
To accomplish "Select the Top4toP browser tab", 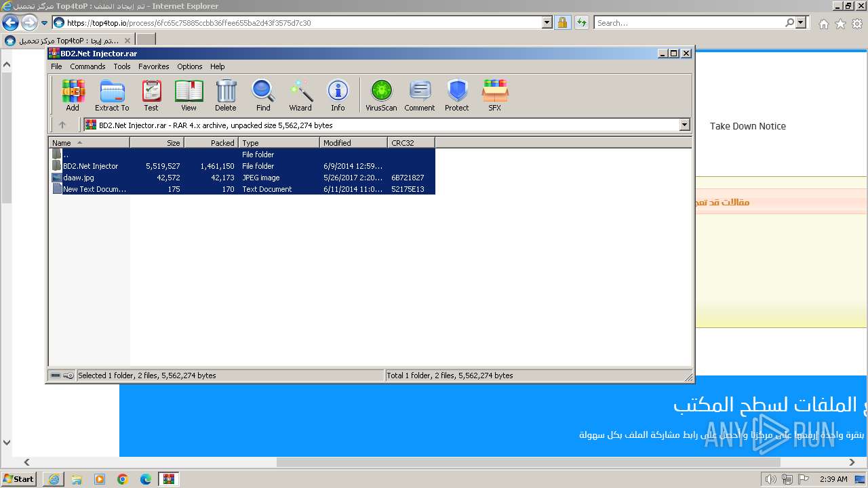I will point(68,41).
